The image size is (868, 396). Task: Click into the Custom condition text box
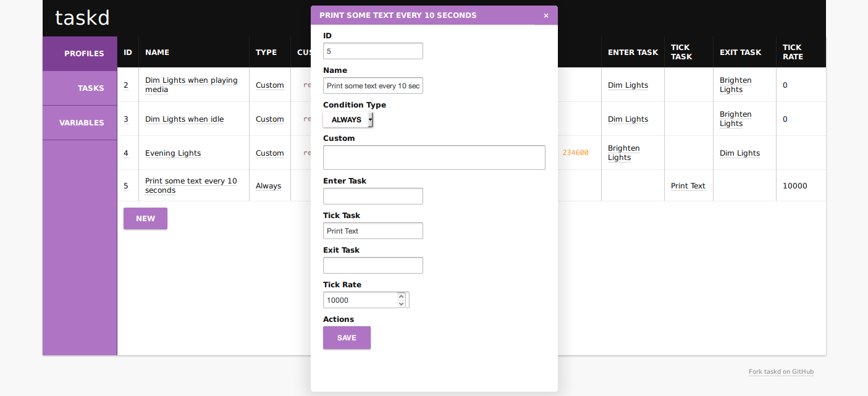pyautogui.click(x=434, y=158)
